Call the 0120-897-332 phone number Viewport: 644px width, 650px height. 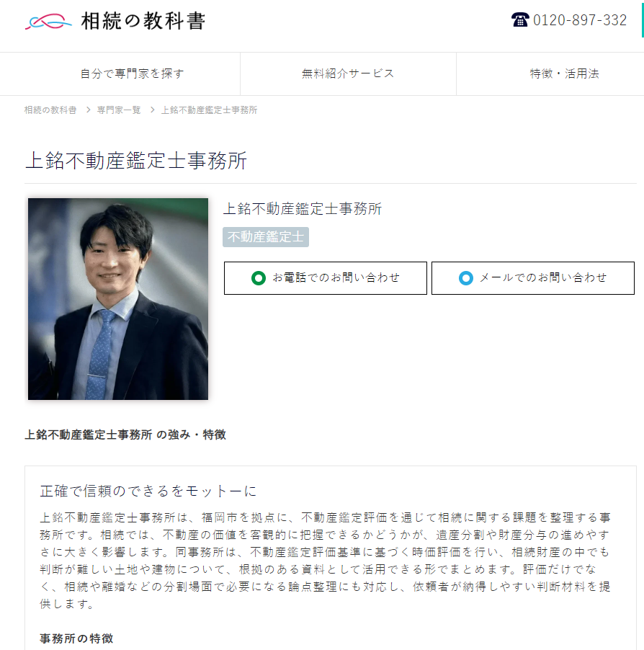[x=580, y=20]
